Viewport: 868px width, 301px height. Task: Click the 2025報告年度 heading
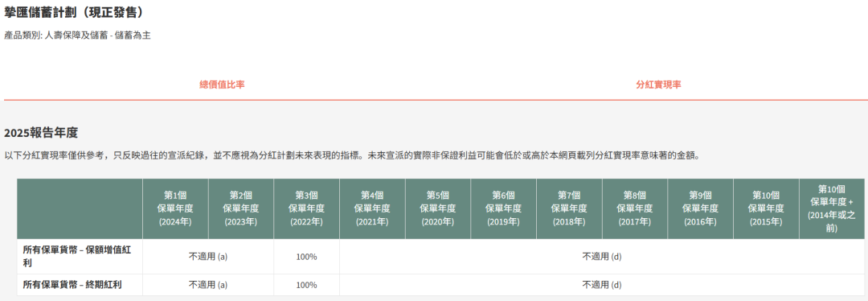pyautogui.click(x=41, y=133)
